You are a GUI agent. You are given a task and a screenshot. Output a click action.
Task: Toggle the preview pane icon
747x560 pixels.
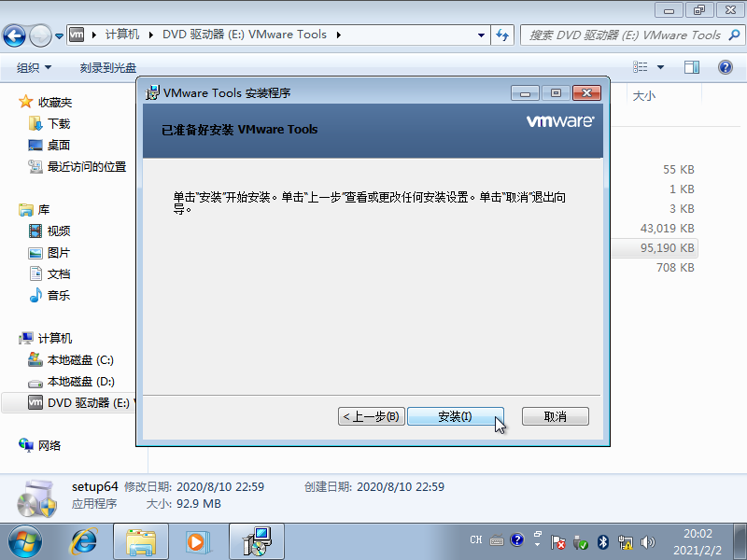pyautogui.click(x=692, y=67)
